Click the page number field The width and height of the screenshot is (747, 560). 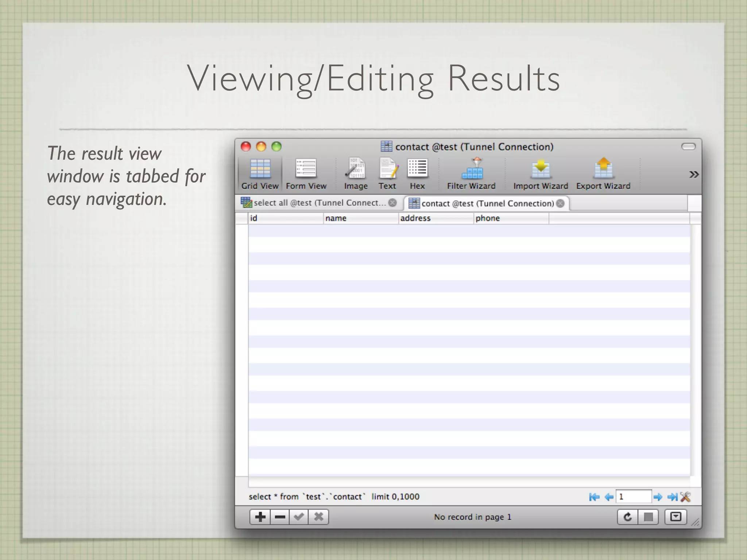[x=634, y=497]
